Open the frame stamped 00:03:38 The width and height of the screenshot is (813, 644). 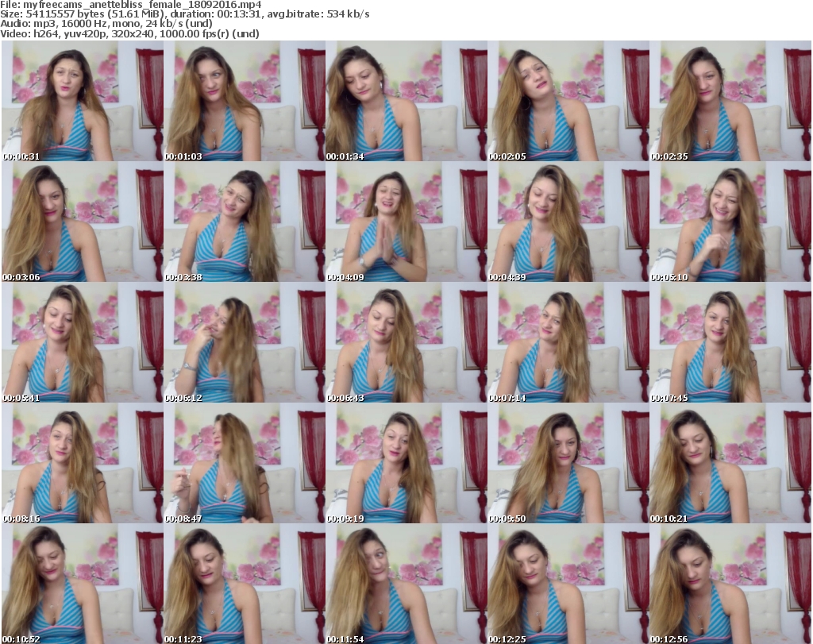pyautogui.click(x=245, y=222)
